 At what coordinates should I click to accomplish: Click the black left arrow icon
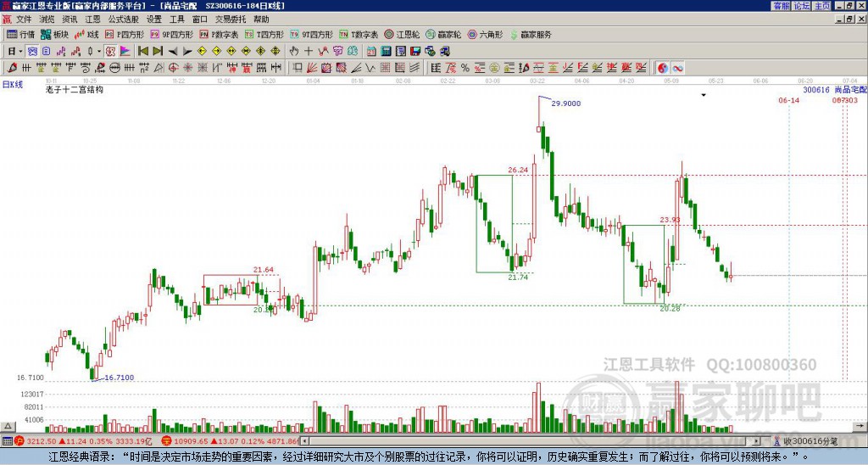click(x=172, y=52)
